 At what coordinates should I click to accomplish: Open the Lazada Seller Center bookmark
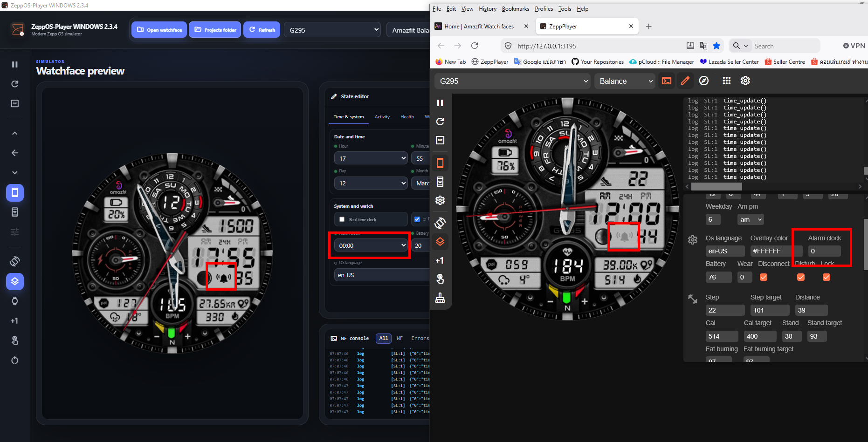pyautogui.click(x=730, y=62)
